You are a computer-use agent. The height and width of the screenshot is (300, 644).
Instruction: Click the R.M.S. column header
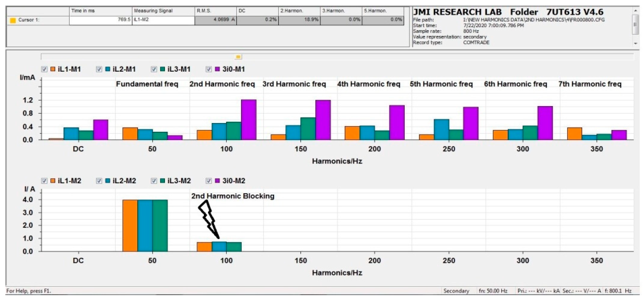coord(215,11)
